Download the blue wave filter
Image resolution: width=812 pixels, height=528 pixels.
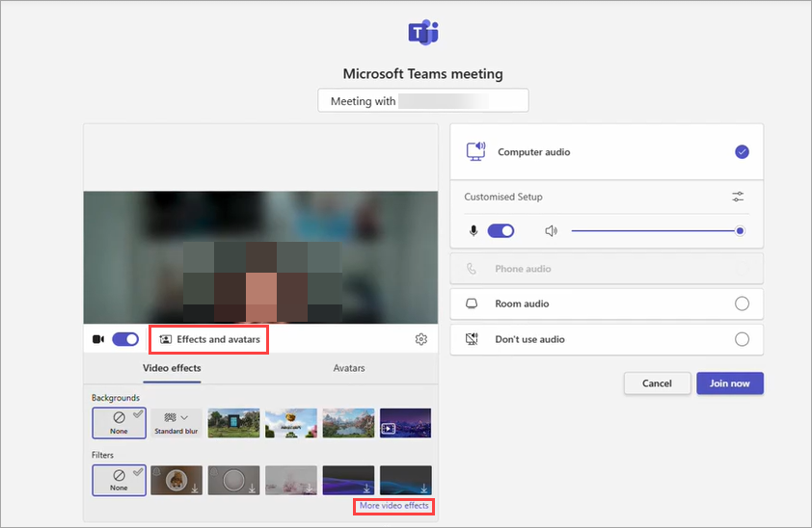(x=348, y=481)
